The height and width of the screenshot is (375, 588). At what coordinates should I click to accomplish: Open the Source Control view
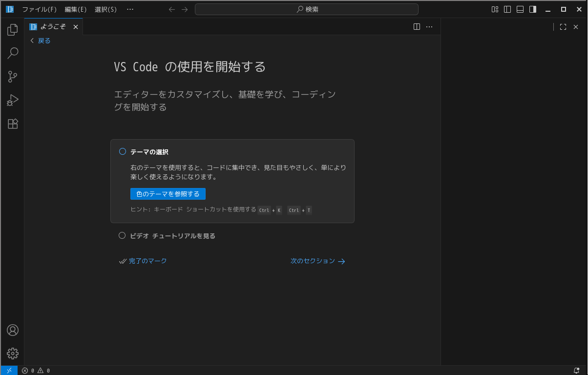tap(13, 77)
